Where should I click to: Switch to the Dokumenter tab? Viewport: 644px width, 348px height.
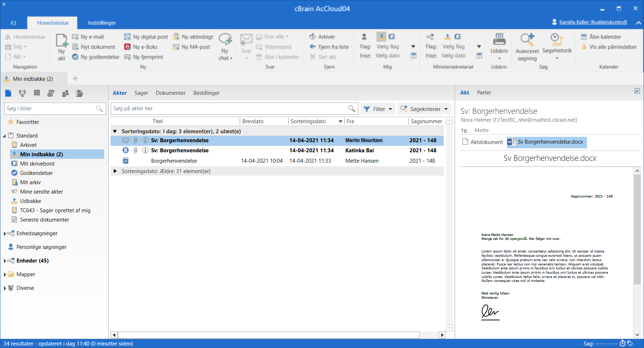pos(171,93)
